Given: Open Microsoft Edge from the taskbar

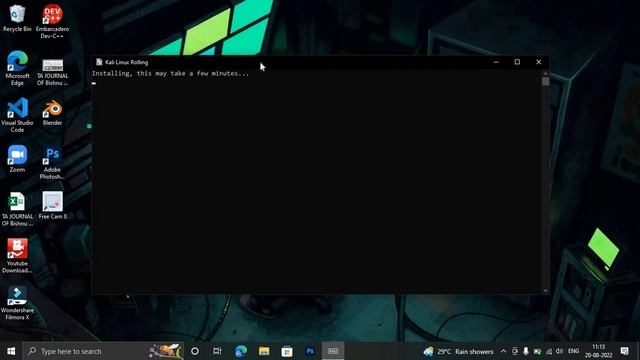Looking at the screenshot, I should (x=241, y=351).
